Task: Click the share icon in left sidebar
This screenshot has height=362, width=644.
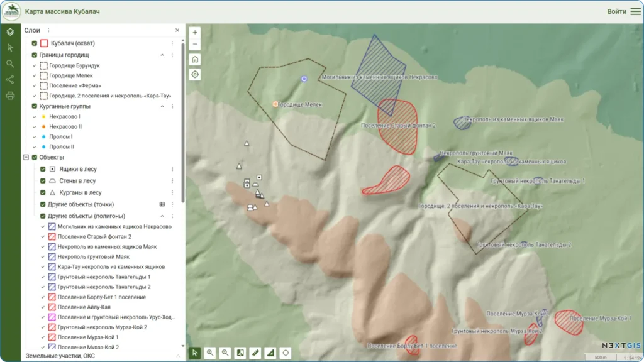Action: pyautogui.click(x=10, y=80)
